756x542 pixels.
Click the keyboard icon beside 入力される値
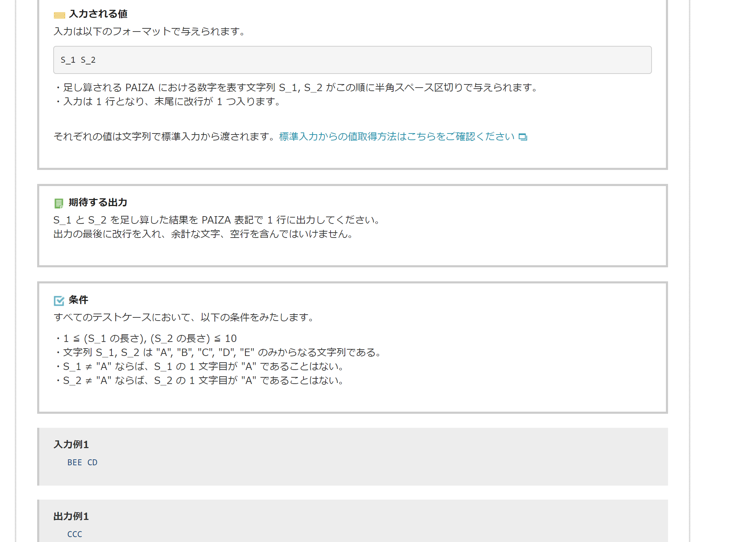point(59,15)
